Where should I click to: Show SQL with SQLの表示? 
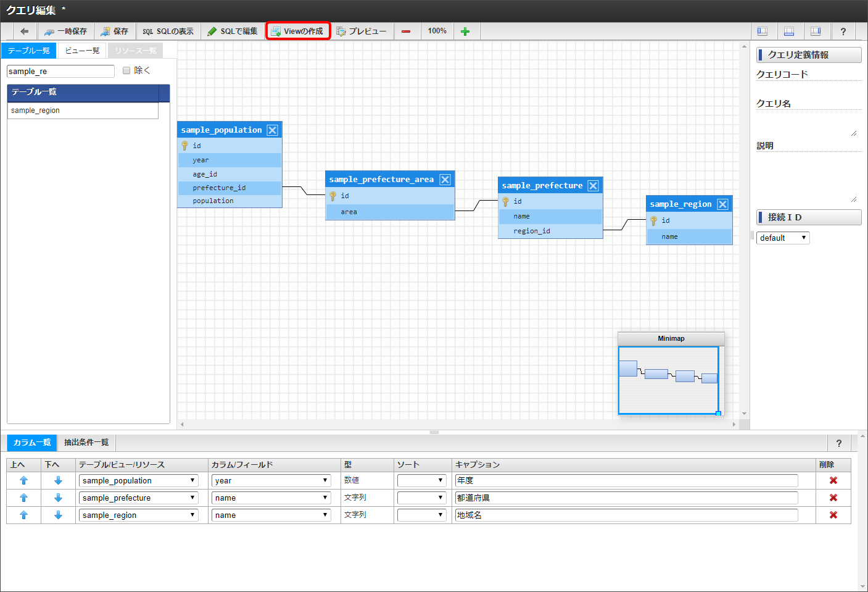[x=168, y=31]
